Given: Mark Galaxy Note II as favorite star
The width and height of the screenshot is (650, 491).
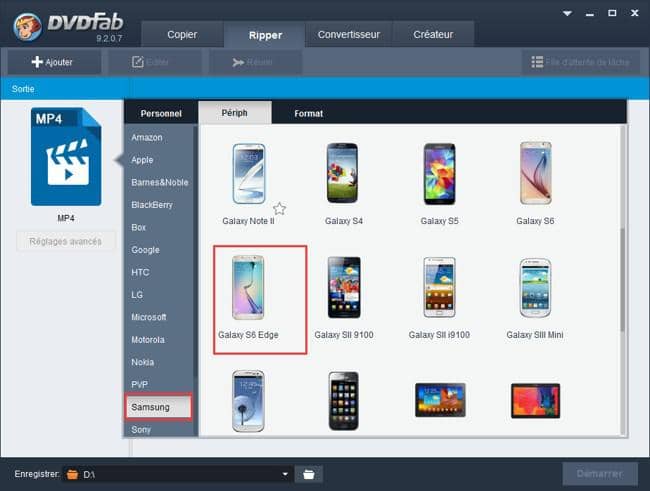Looking at the screenshot, I should tap(279, 209).
